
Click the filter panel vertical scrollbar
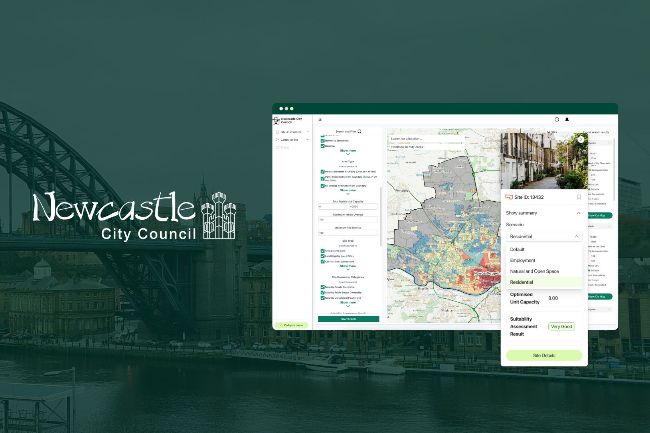point(381,215)
